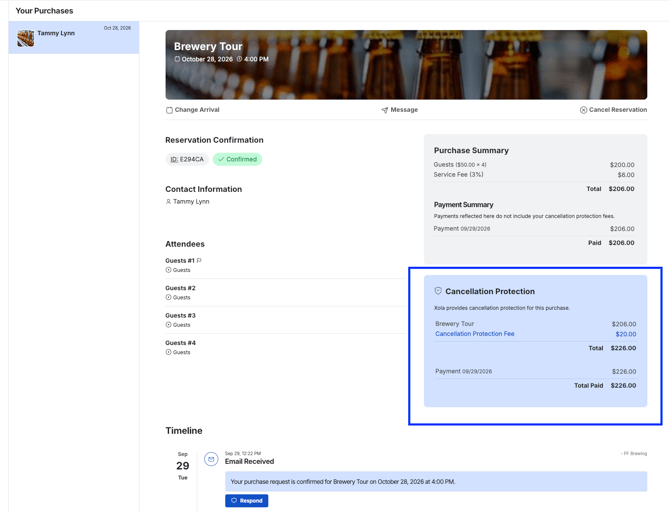
Task: Click the Total Paid $226.00 amount
Action: click(623, 385)
